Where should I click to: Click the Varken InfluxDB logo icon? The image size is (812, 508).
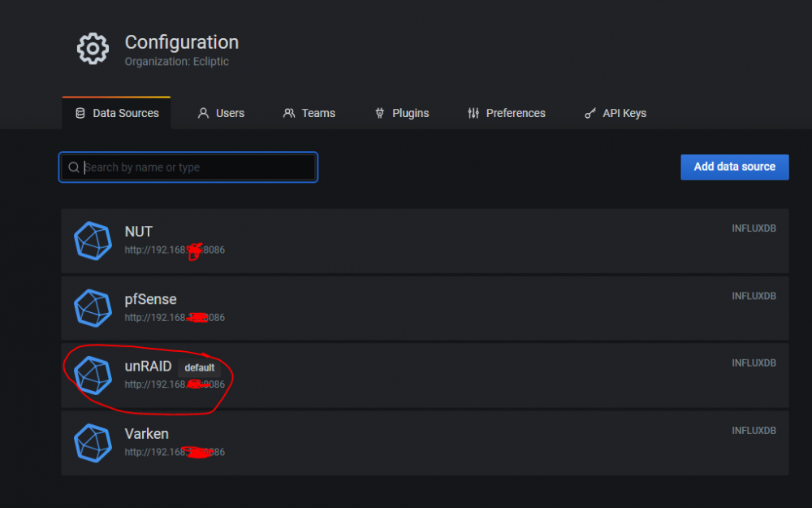point(93,443)
